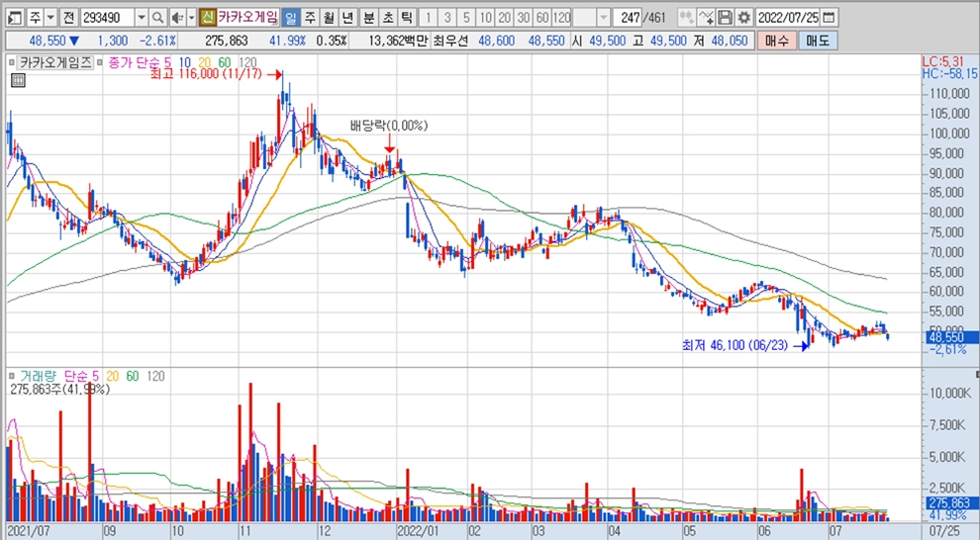Click the bar count field 247

[x=628, y=18]
